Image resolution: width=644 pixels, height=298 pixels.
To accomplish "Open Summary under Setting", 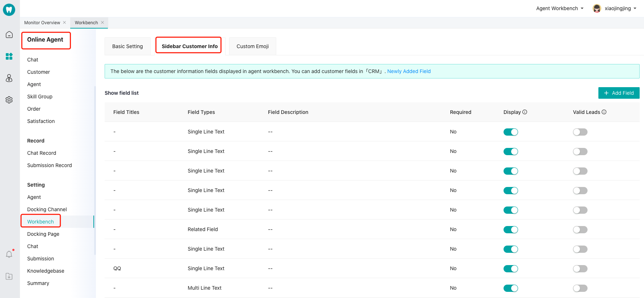I will pyautogui.click(x=38, y=283).
